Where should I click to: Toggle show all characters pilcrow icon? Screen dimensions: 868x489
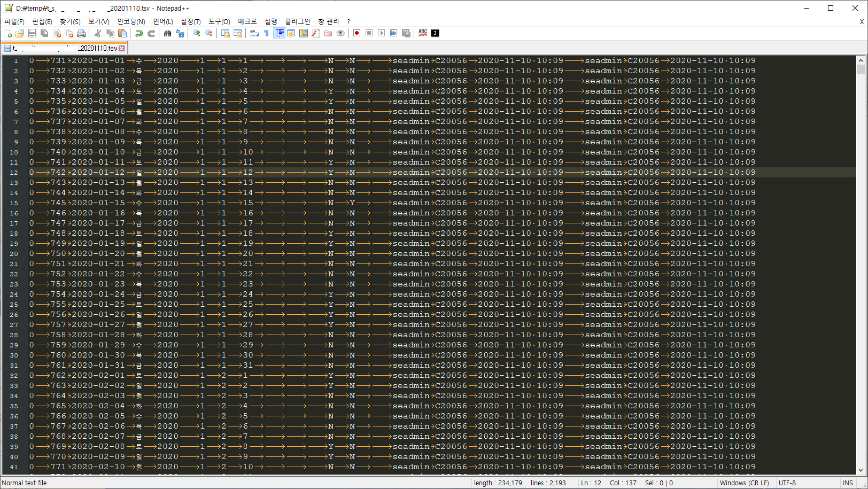pos(267,33)
